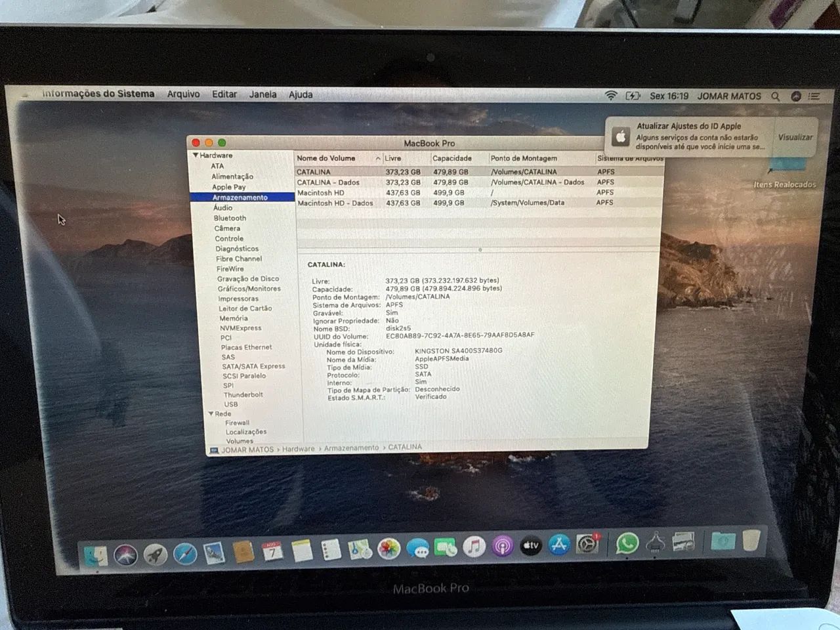Collapse the Hardware tree section
Screen dimensions: 840x630
tap(196, 156)
